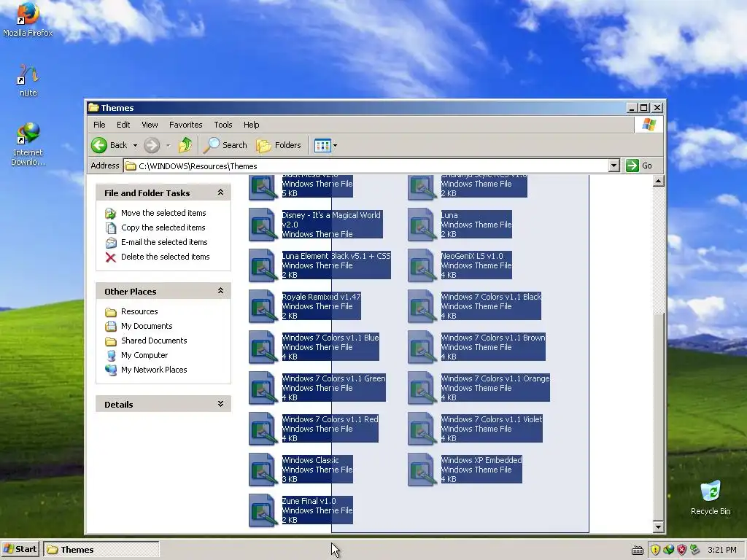The height and width of the screenshot is (560, 747).
Task: Select Windows 7 Colors v1.1 Blue icon
Action: pyautogui.click(x=263, y=347)
